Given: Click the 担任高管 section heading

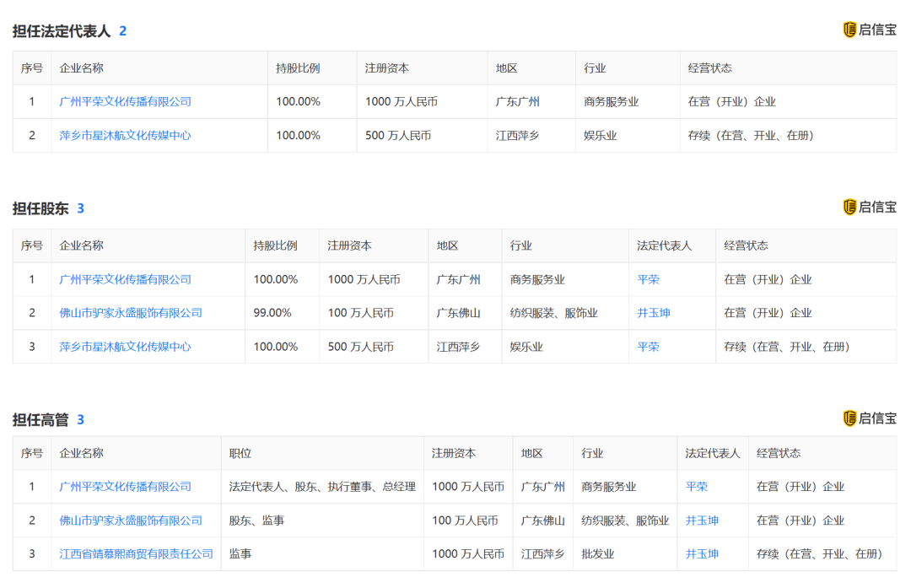Looking at the screenshot, I should 40,420.
